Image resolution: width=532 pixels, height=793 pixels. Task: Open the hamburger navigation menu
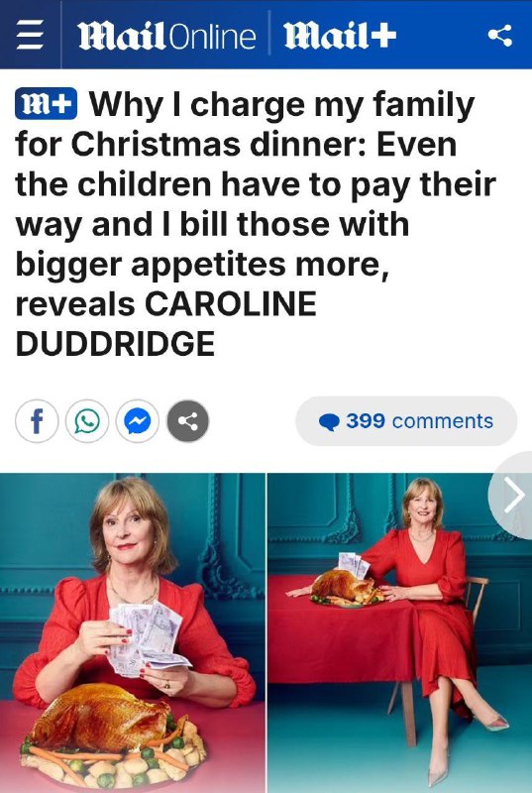click(x=30, y=36)
